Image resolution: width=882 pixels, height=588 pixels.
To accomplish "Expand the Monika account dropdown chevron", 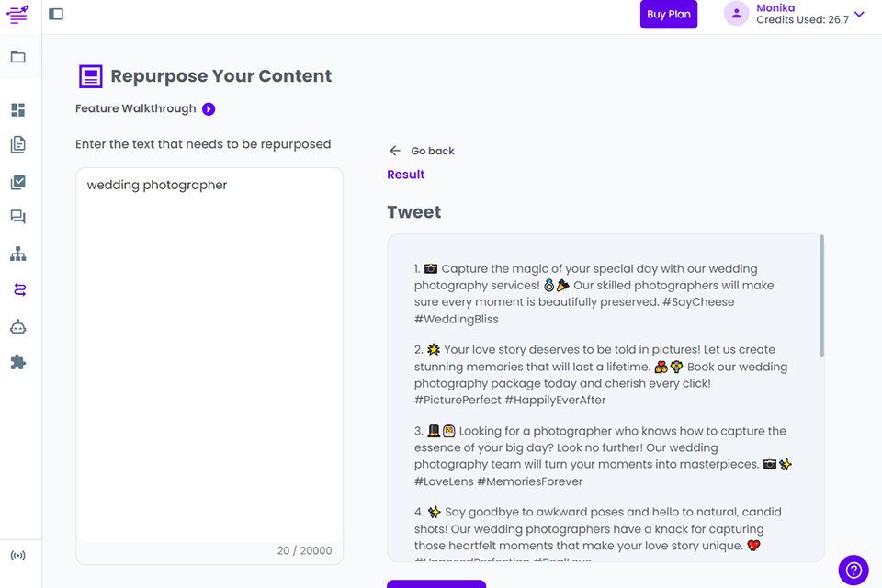I will point(859,14).
